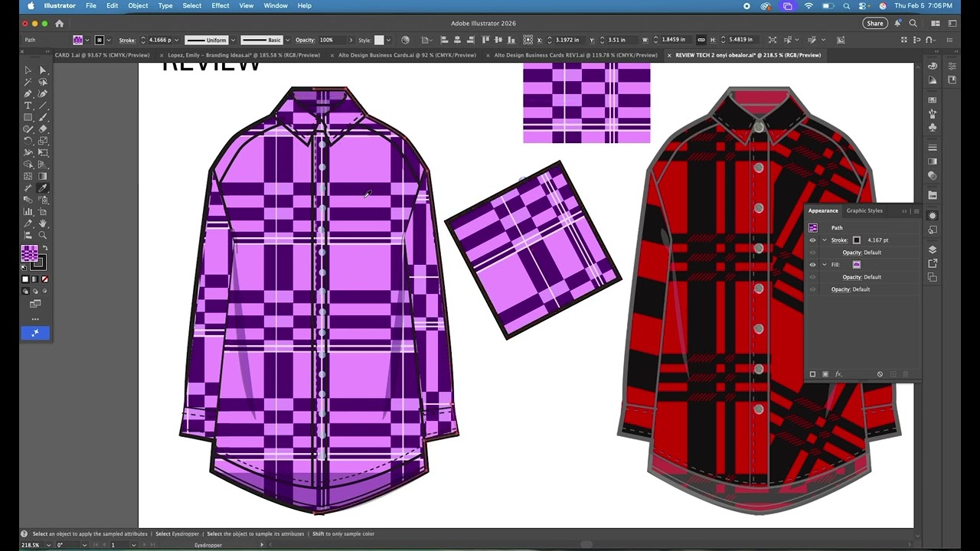This screenshot has height=551, width=980.
Task: Click the Share button
Action: point(875,24)
